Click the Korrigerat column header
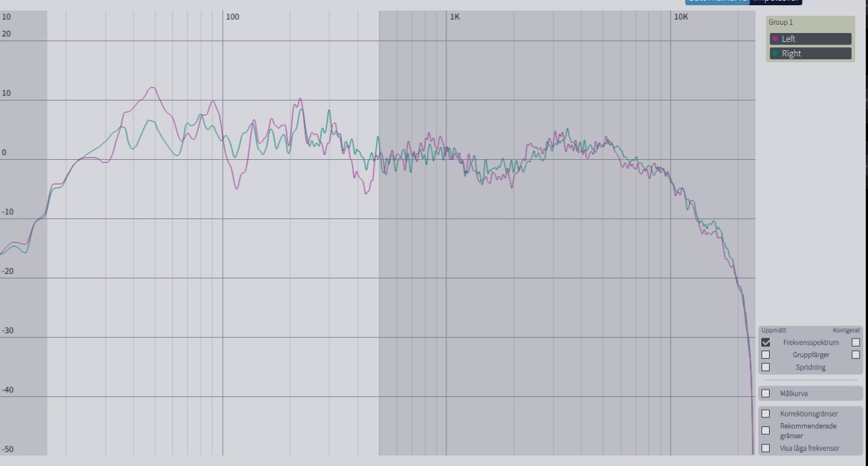 (846, 330)
